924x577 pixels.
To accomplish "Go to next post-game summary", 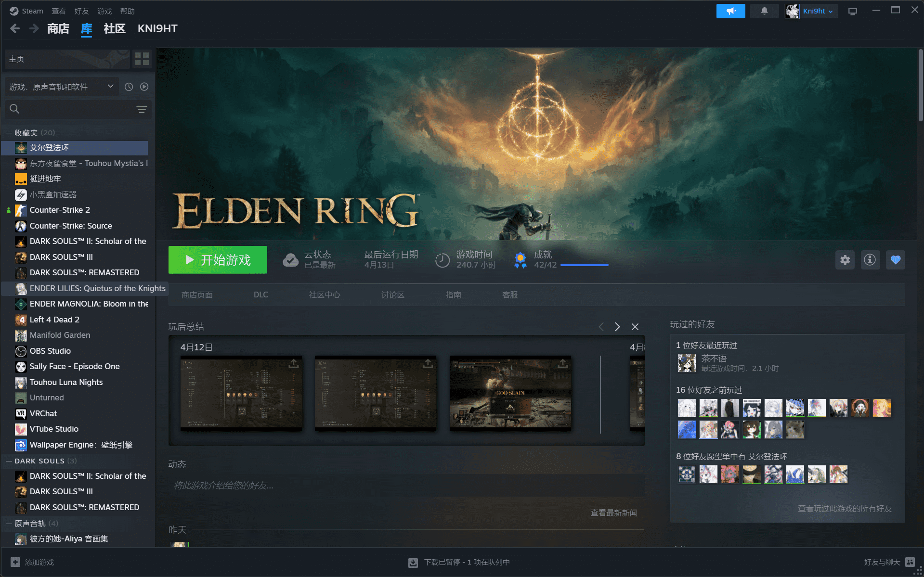I will pos(617,327).
